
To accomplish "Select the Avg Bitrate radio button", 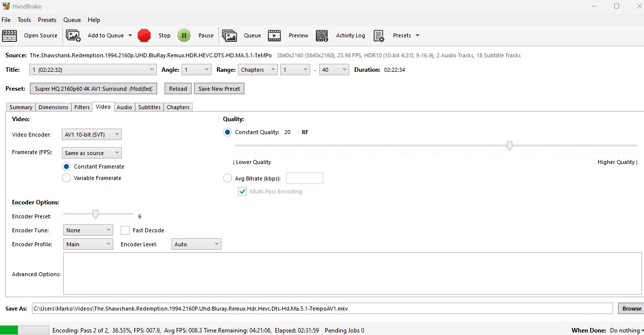I will pos(227,178).
